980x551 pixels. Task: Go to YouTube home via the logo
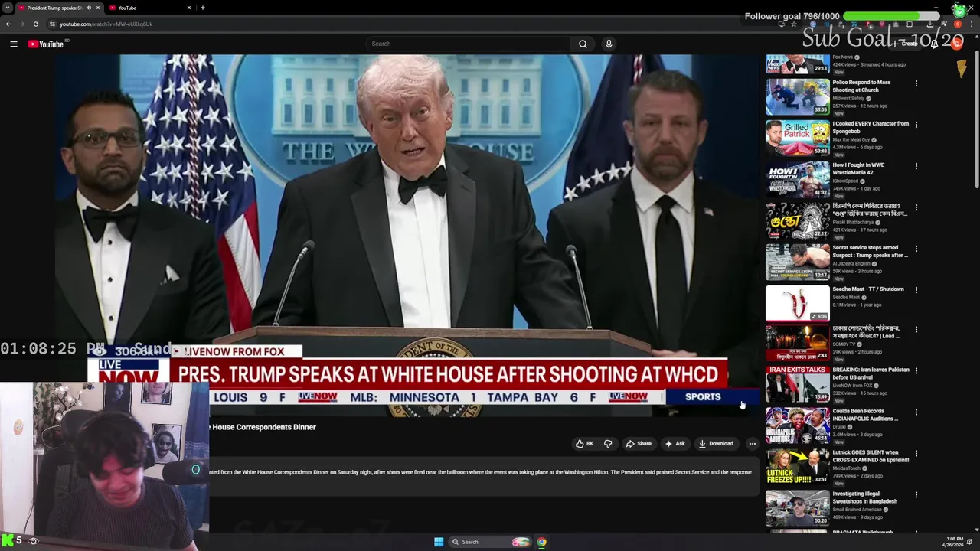(x=46, y=44)
